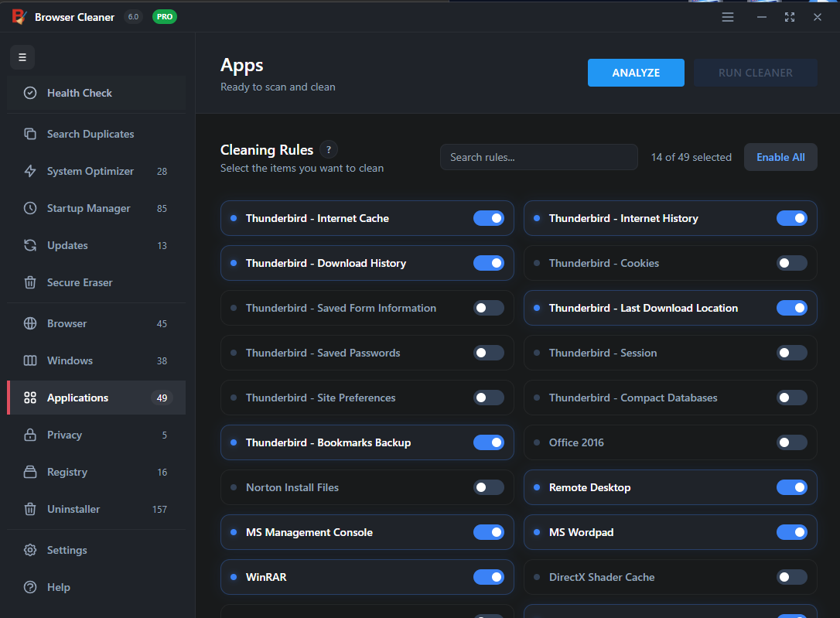Image resolution: width=840 pixels, height=618 pixels.
Task: Collapse sidebar with the hamburger button
Action: click(x=22, y=57)
